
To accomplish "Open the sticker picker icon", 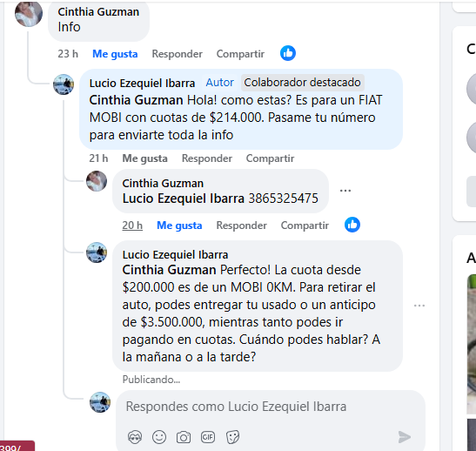I will point(233,437).
